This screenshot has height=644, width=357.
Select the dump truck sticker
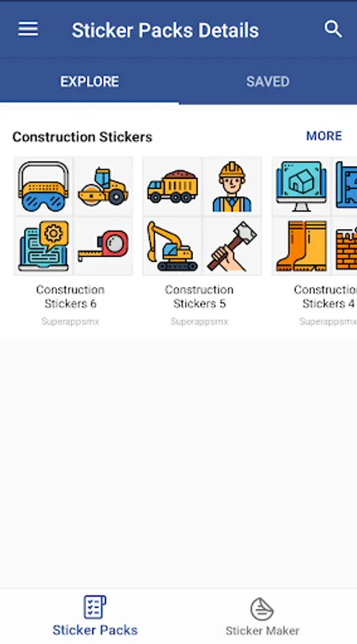(172, 186)
